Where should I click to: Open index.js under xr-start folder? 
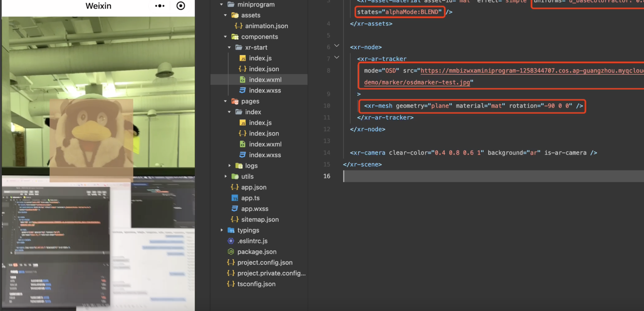pos(260,58)
